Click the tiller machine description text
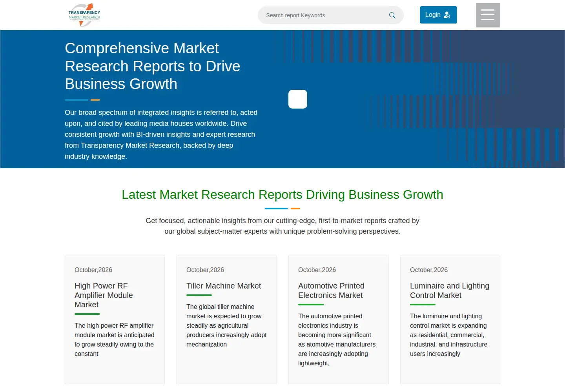This screenshot has height=392, width=565. 226,325
